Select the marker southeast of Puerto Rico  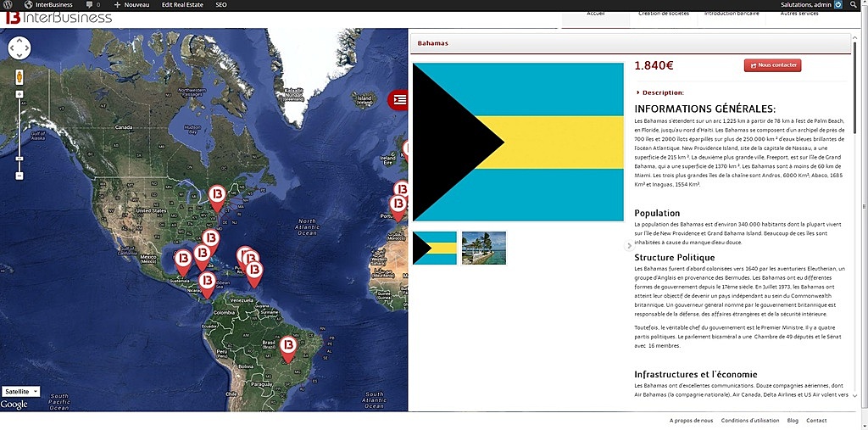click(254, 274)
